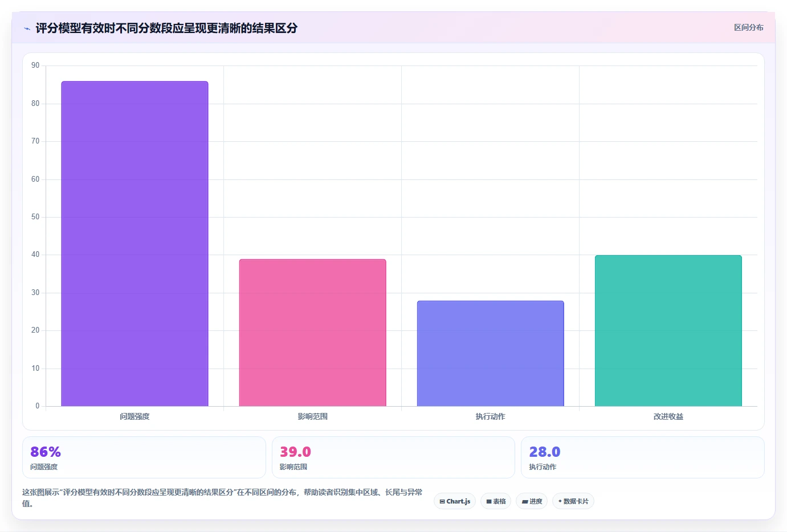Click the Chart.js tag
This screenshot has width=787, height=532.
pyautogui.click(x=455, y=501)
